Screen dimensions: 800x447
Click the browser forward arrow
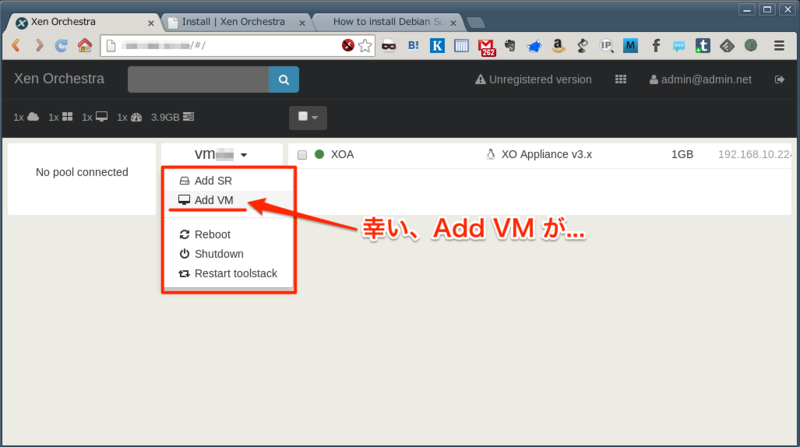39,45
